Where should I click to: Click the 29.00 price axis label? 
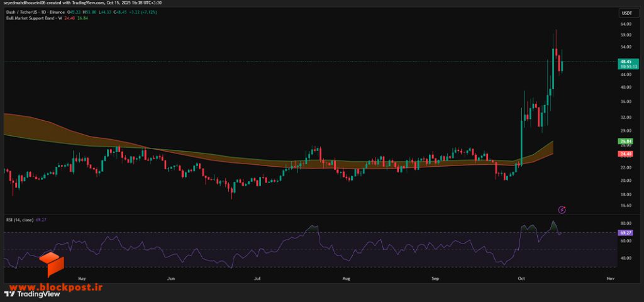(x=626, y=131)
